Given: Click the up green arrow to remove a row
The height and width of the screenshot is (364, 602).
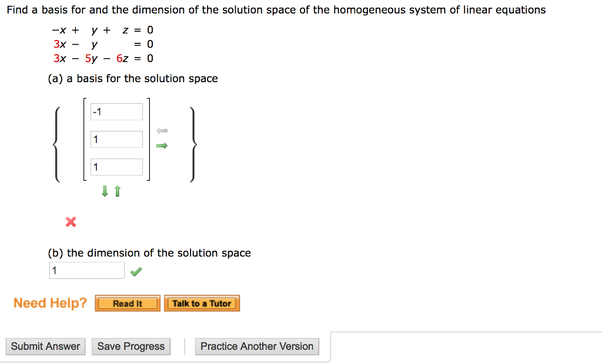Looking at the screenshot, I should 116,191.
